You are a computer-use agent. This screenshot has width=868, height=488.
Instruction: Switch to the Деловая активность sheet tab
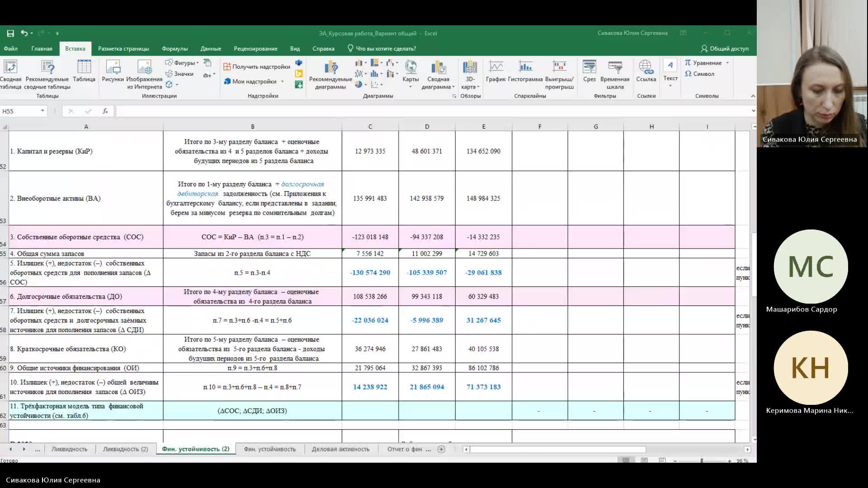(340, 449)
